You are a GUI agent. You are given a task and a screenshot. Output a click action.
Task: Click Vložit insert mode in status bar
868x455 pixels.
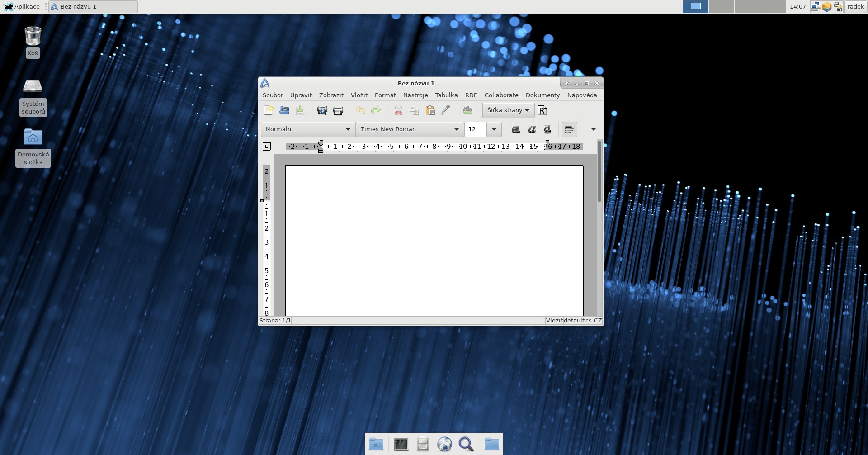[x=554, y=321]
